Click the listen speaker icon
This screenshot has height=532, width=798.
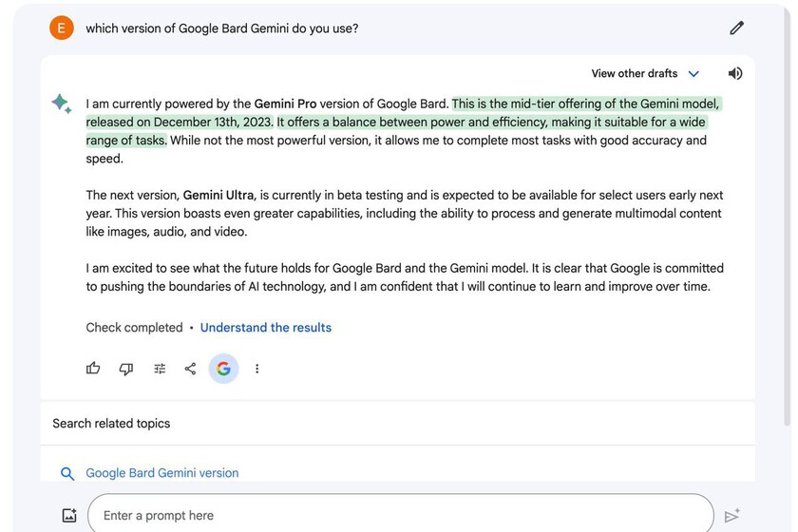click(x=735, y=73)
